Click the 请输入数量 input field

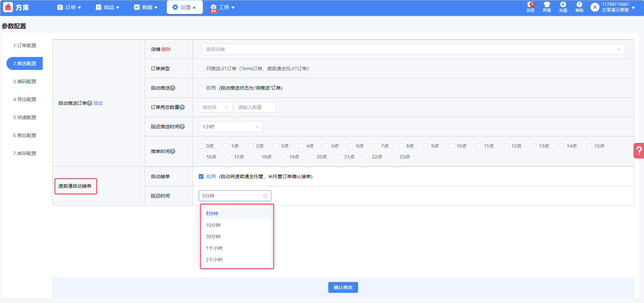pos(255,107)
